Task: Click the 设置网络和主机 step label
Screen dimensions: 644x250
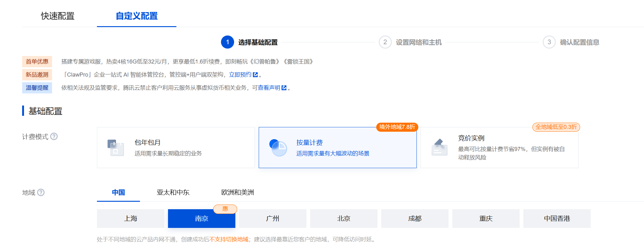Action: point(419,42)
